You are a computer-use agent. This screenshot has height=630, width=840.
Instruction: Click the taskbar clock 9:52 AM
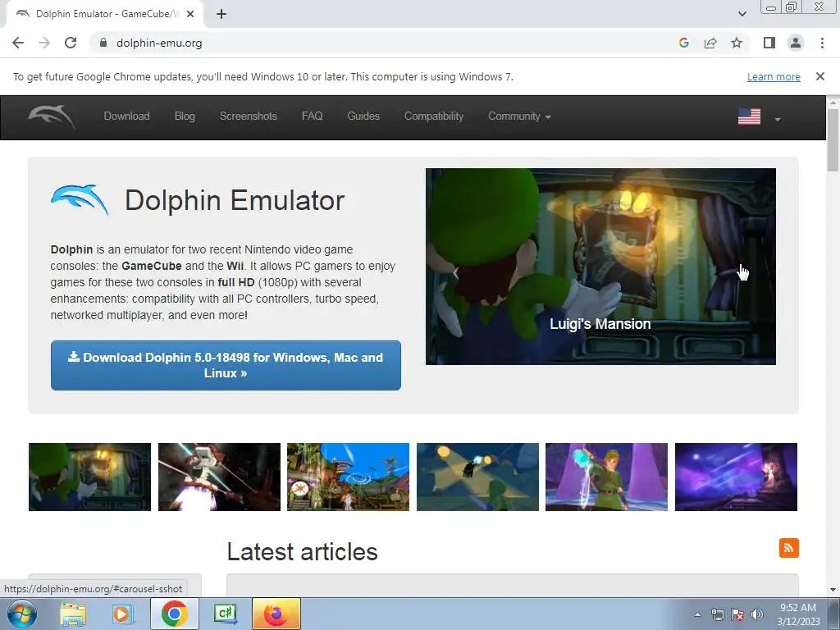(x=798, y=608)
